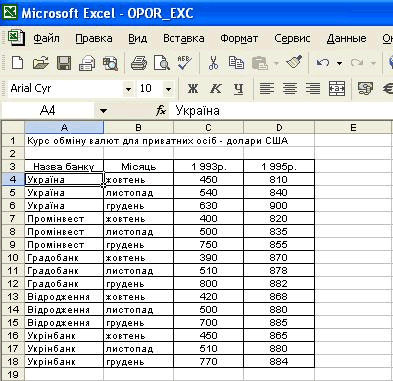This screenshot has height=381, width=393.
Task: Open the Файл menu
Action: click(46, 38)
